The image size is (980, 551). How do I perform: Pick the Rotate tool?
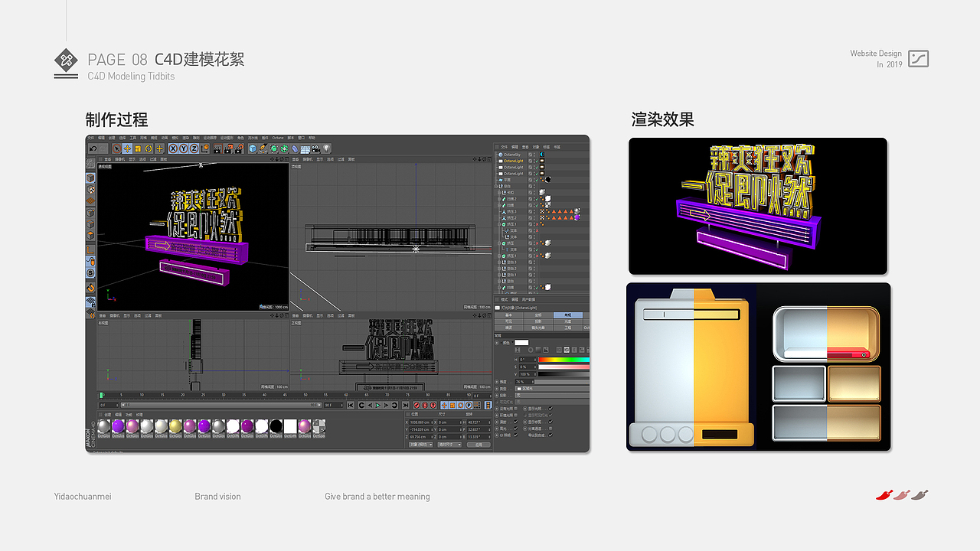(149, 148)
